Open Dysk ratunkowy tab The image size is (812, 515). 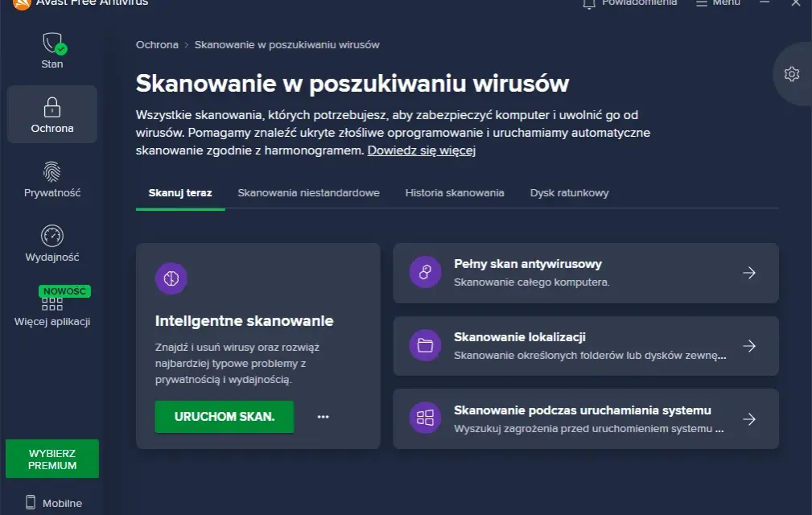(569, 193)
